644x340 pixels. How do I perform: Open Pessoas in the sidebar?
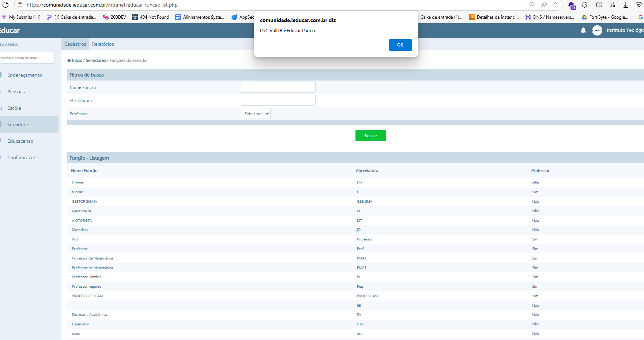click(x=16, y=91)
